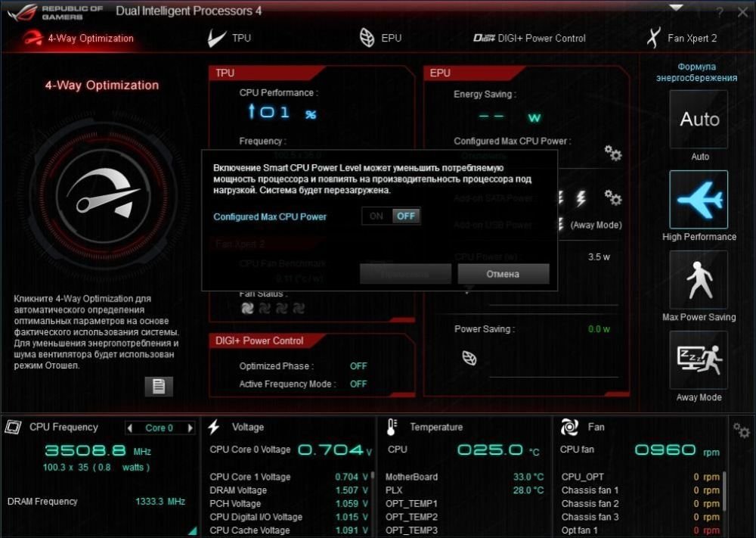Click the DRAM Voltage row

coord(289,490)
